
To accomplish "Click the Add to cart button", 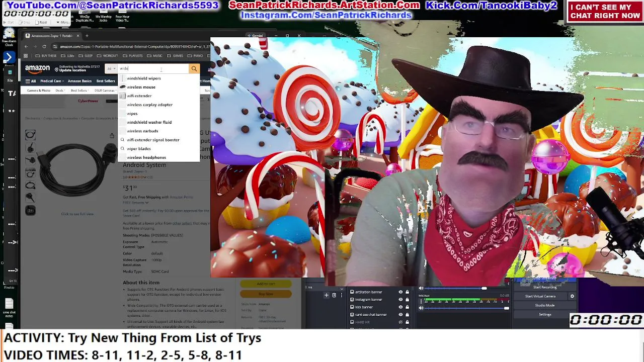I will click(266, 284).
